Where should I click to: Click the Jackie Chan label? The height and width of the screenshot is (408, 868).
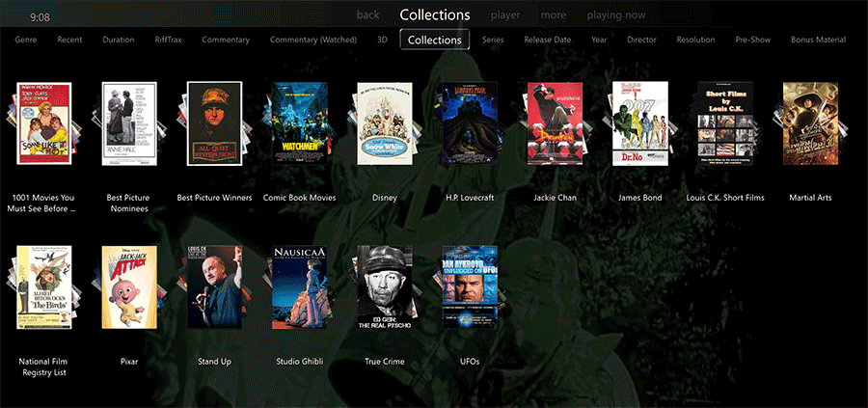click(x=556, y=198)
